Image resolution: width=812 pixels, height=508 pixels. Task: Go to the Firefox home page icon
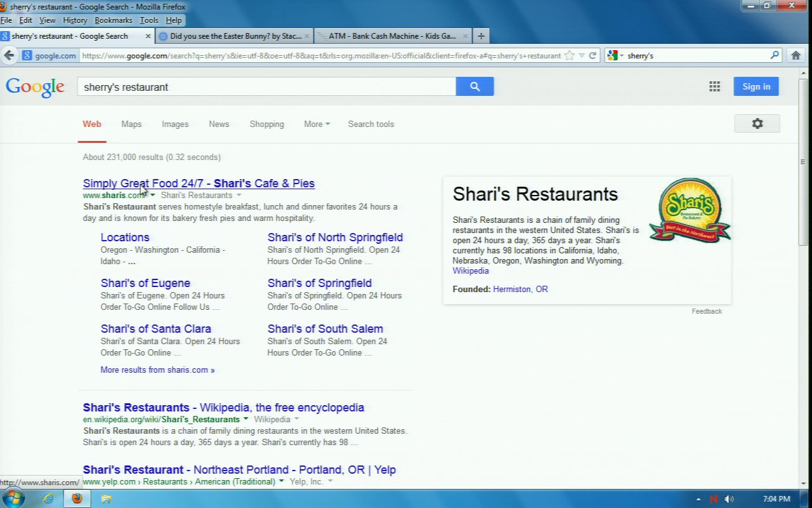pyautogui.click(x=796, y=55)
